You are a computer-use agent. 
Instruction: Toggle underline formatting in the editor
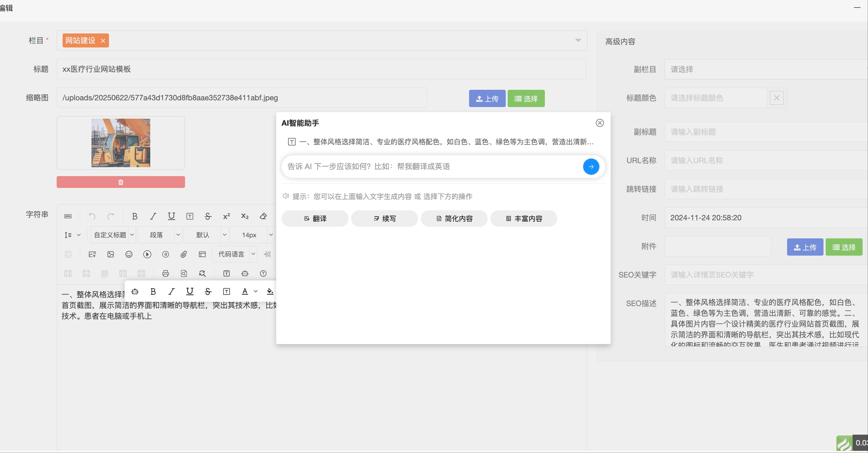pyautogui.click(x=172, y=216)
